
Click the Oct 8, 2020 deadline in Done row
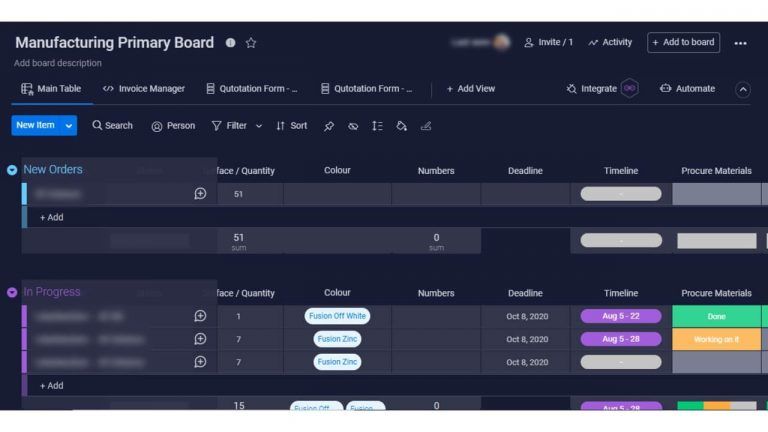527,316
